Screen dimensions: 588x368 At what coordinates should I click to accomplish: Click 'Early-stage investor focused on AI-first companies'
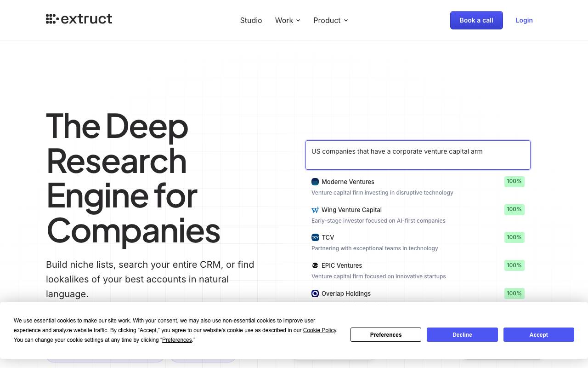click(379, 221)
